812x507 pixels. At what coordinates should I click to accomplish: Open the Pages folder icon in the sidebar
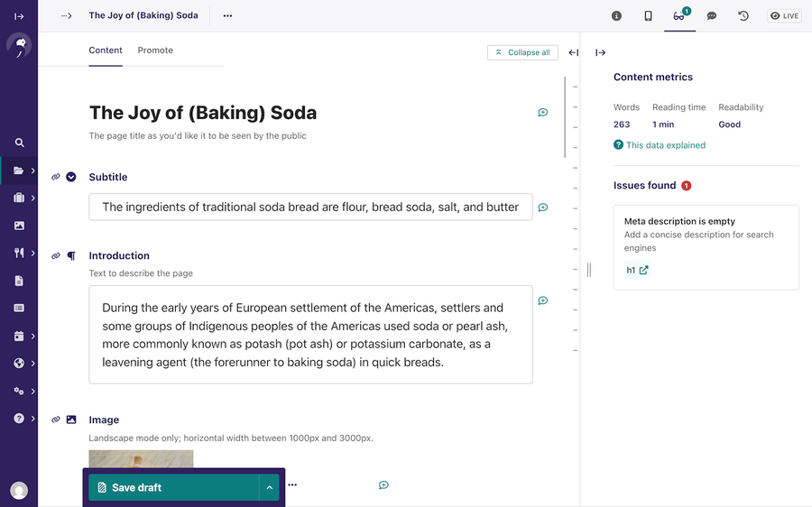(x=19, y=171)
